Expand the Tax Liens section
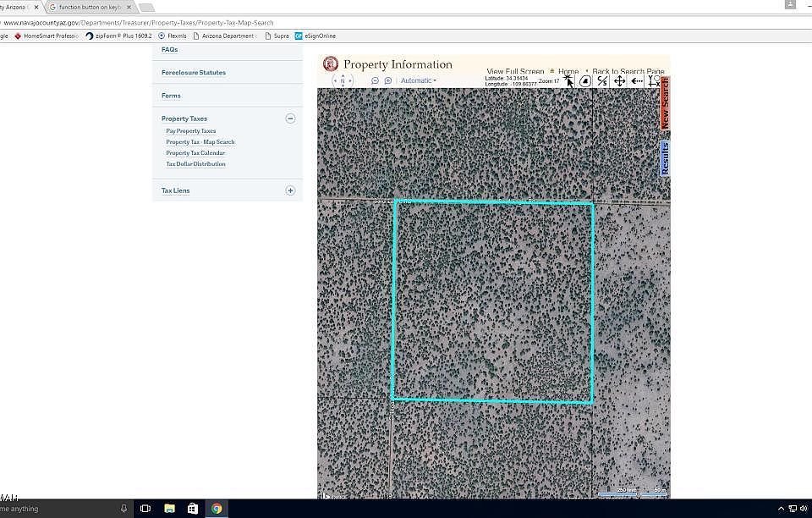812x518 pixels. (x=290, y=190)
